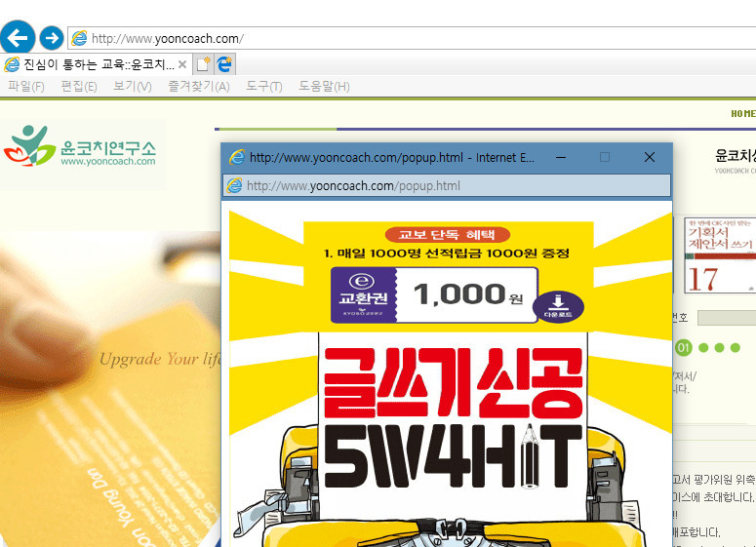This screenshot has width=756, height=547.
Task: Click the Upgrade Your life banner text
Action: coord(160,360)
